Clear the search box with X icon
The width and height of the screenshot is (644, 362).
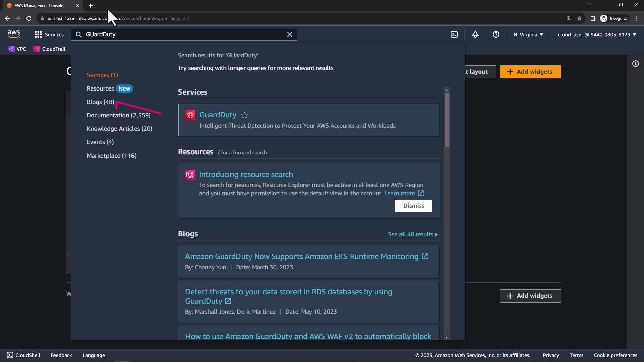click(x=290, y=34)
